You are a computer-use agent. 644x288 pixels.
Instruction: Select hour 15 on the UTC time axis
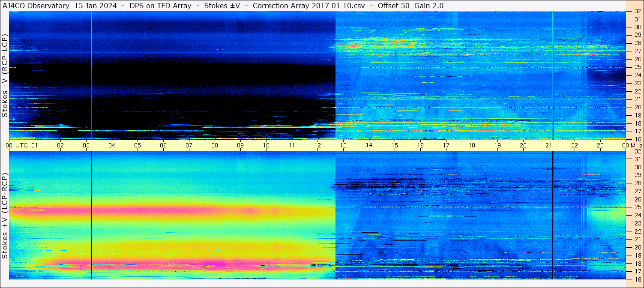(395, 145)
